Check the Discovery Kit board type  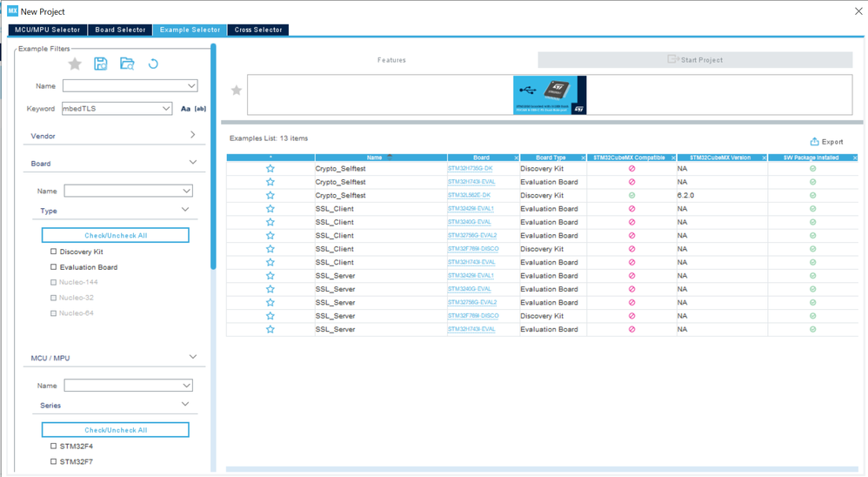pyautogui.click(x=54, y=252)
